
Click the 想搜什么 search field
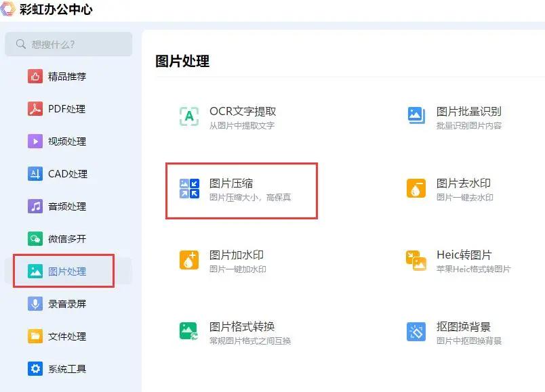[x=68, y=43]
